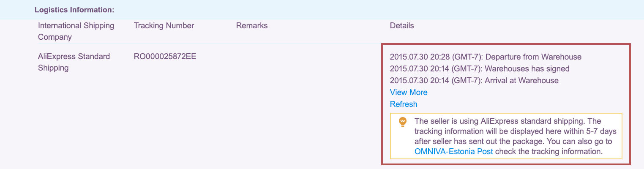Open the OMNIVA-Estonia Post link
Viewport: 644px width, 169px height.
[x=453, y=151]
